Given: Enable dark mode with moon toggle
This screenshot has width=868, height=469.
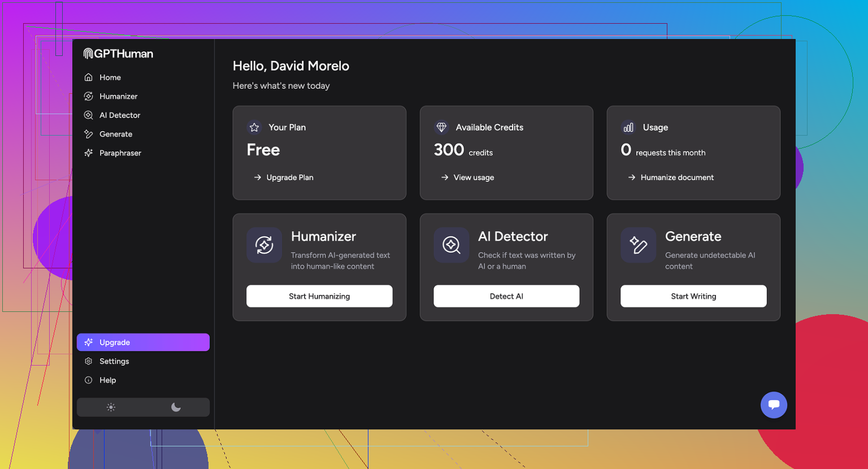Looking at the screenshot, I should [176, 407].
